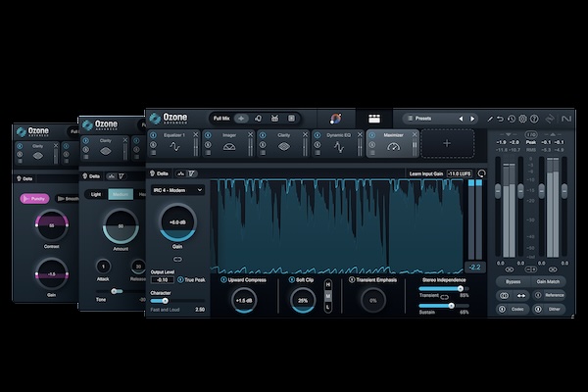The height and width of the screenshot is (392, 588).
Task: Toggle Upward Compress on or off
Action: click(223, 280)
